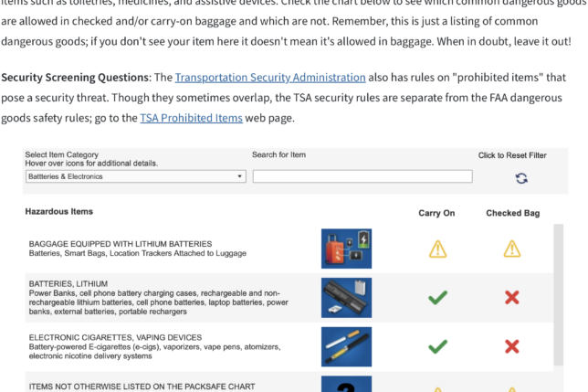This screenshot has height=392, width=588.
Task: Click the chart's vertical scrollbar
Action: [559, 302]
